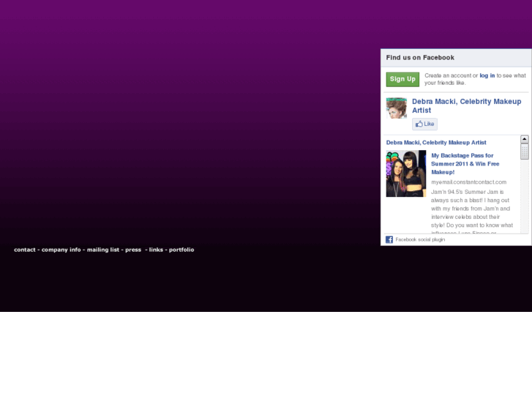Open the portfolio footer link

click(181, 250)
